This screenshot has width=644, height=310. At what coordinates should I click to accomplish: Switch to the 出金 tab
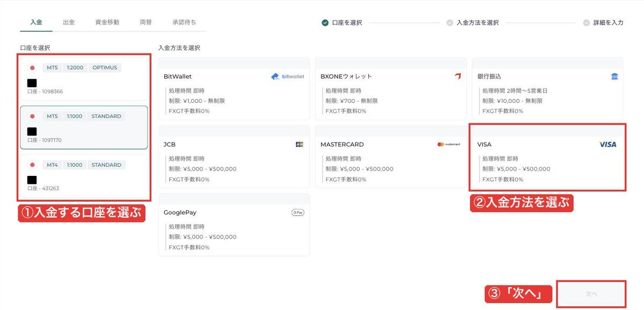pyautogui.click(x=69, y=23)
